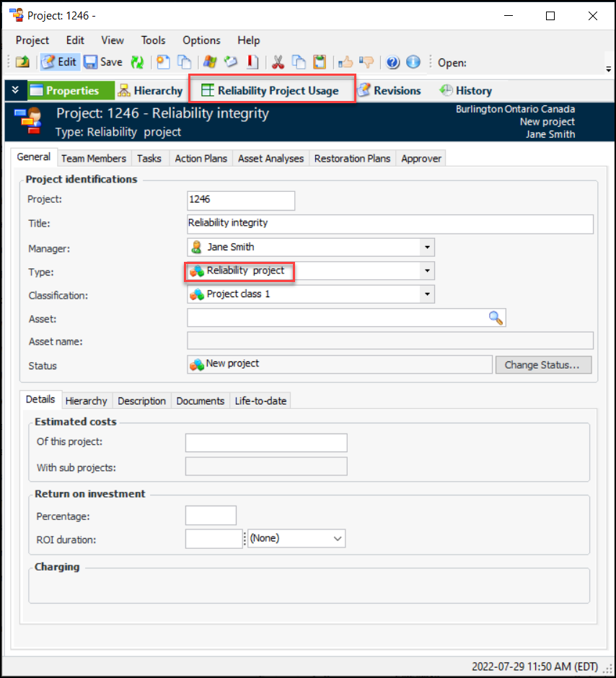The width and height of the screenshot is (616, 678).
Task: Maximize the Project window
Action: (550, 16)
